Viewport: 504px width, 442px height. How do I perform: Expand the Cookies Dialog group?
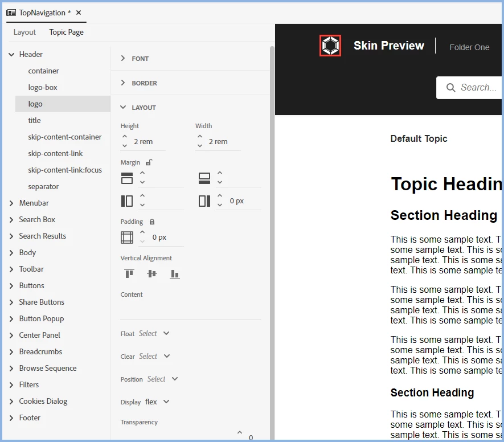coord(11,401)
